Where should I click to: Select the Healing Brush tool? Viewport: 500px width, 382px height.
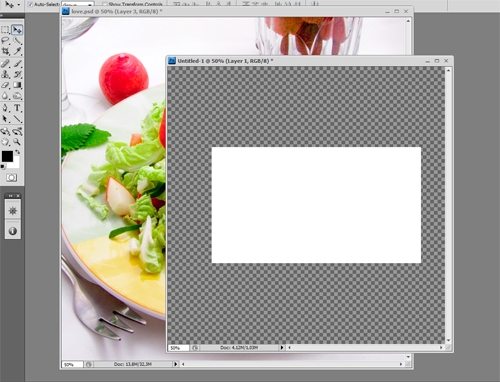pyautogui.click(x=5, y=63)
